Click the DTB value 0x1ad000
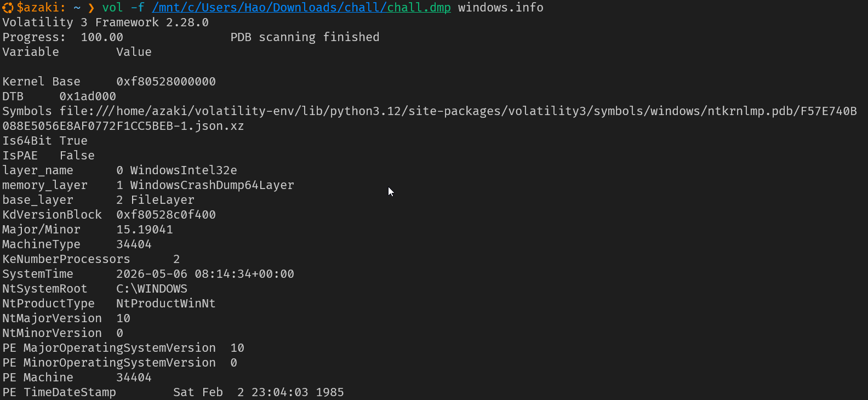Screen dimensions: 868x400 [88, 96]
